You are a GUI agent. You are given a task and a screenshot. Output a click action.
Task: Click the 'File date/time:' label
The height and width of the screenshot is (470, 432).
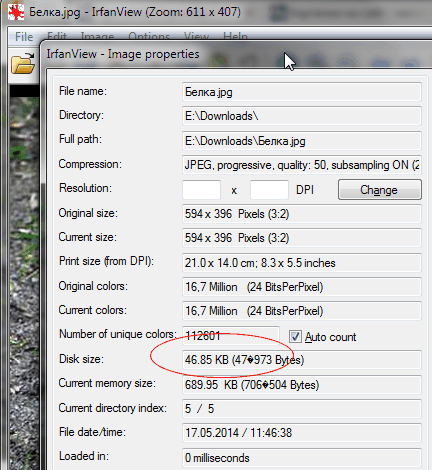(92, 432)
